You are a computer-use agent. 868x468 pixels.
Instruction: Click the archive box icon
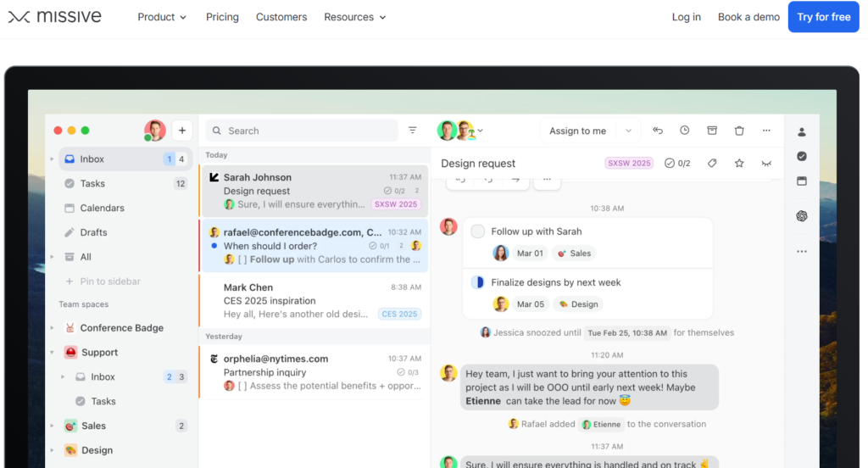[x=712, y=131]
